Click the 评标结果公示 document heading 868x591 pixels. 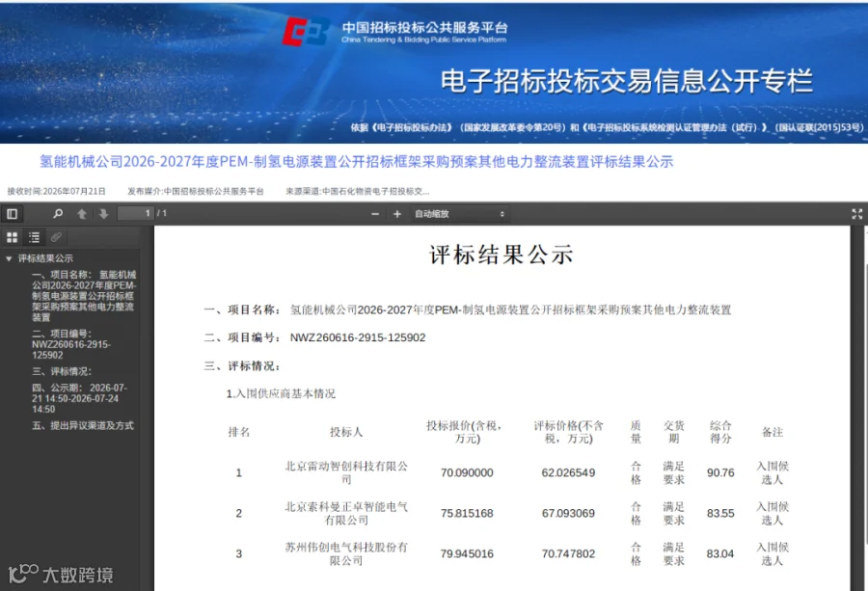tap(501, 255)
